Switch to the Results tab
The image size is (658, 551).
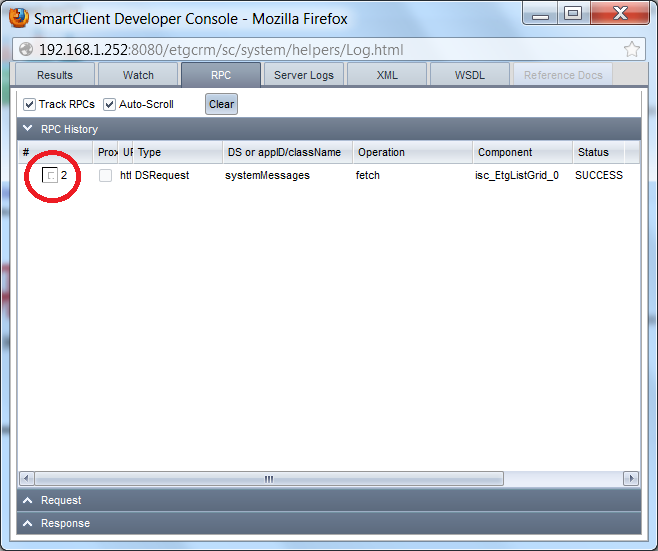[x=55, y=75]
